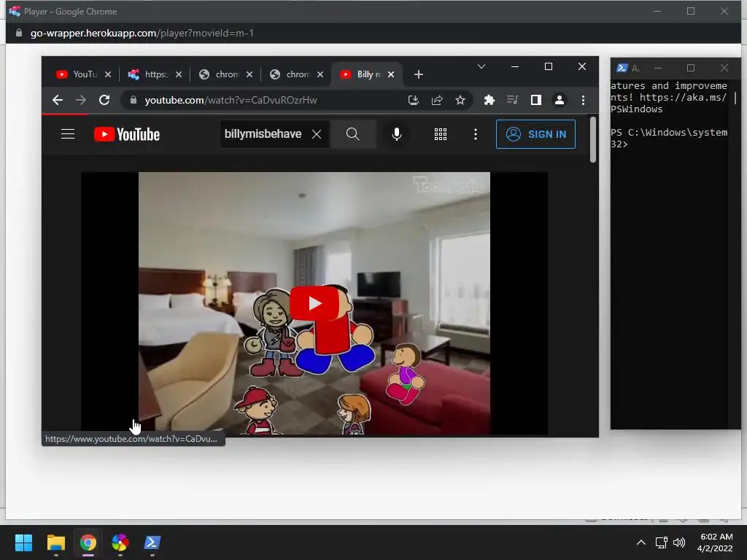Click the install app icon in address bar
Image resolution: width=747 pixels, height=560 pixels.
click(x=414, y=100)
